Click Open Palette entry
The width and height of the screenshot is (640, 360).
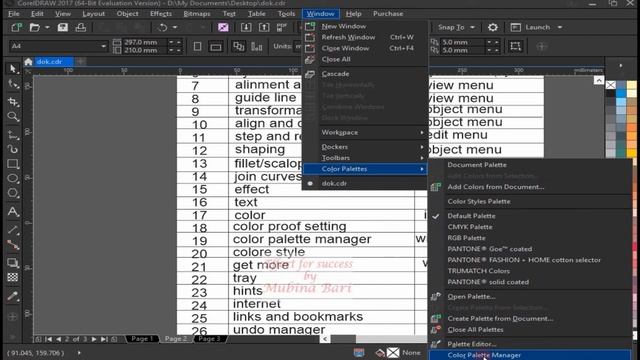click(530, 297)
